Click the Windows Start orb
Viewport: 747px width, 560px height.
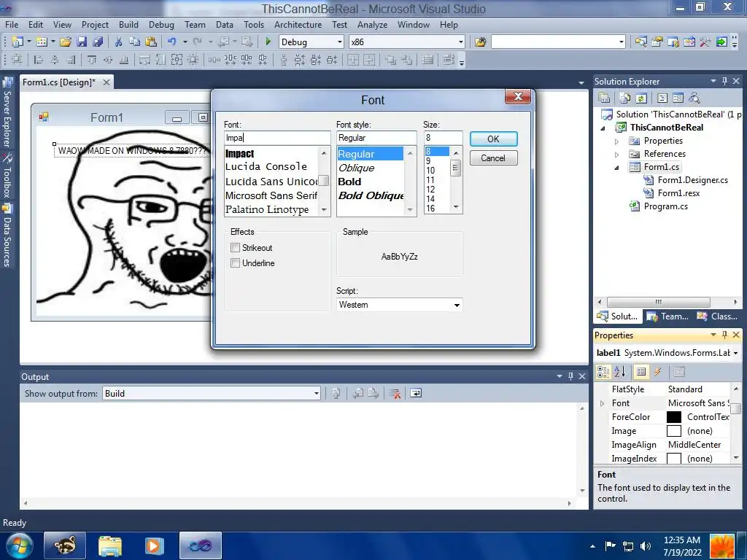20,545
